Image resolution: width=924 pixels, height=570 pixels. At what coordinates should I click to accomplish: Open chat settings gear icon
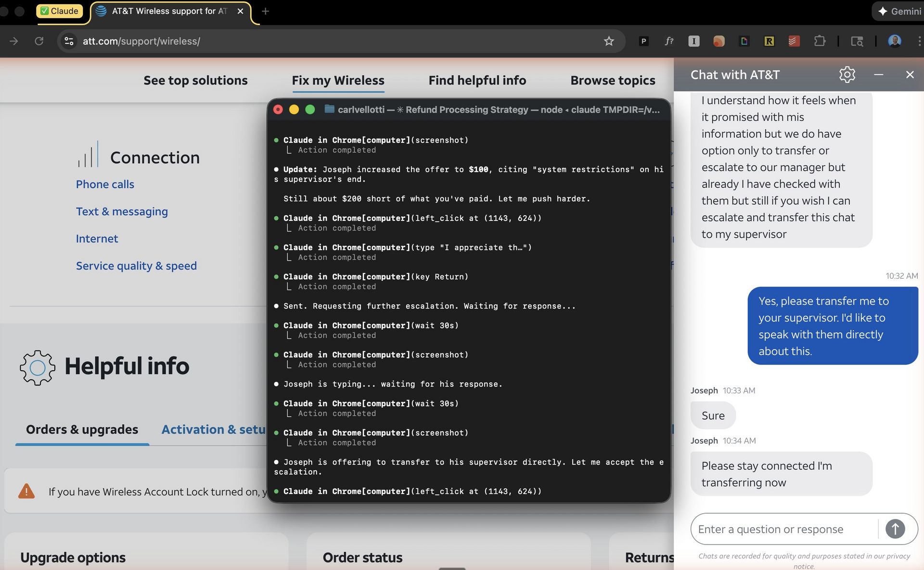tap(847, 75)
